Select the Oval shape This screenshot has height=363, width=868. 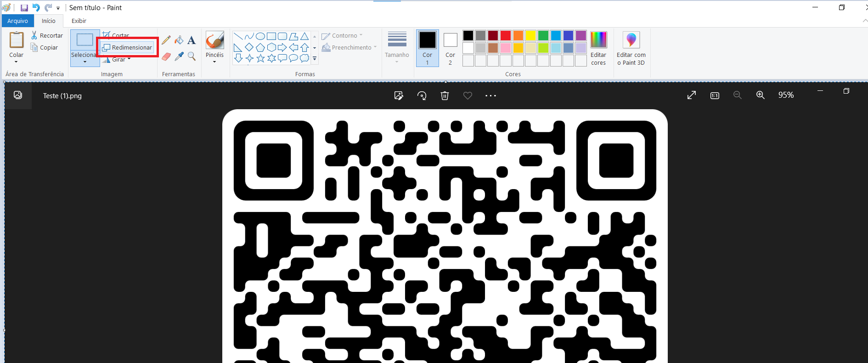tap(260, 36)
